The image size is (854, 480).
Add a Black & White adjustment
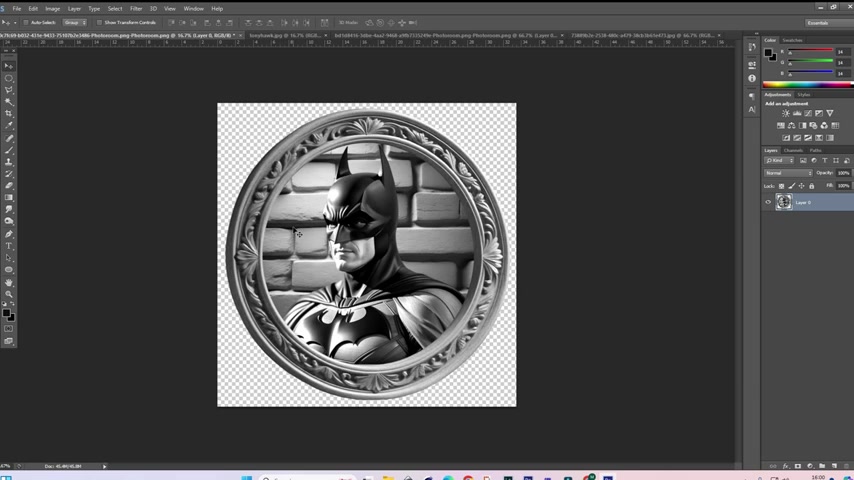(802, 126)
